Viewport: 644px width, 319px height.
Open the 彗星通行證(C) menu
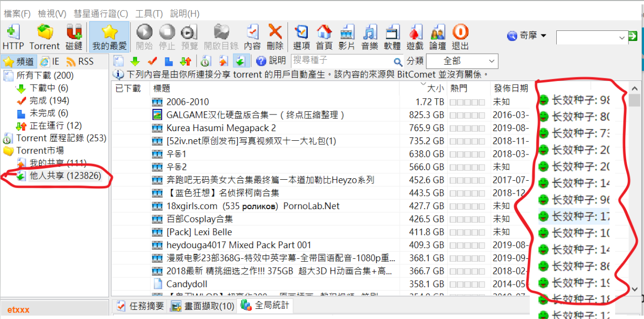[101, 14]
